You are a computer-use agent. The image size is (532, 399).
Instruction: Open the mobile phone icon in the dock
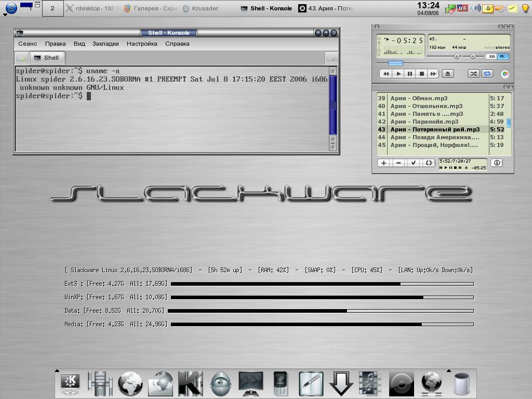(280, 384)
